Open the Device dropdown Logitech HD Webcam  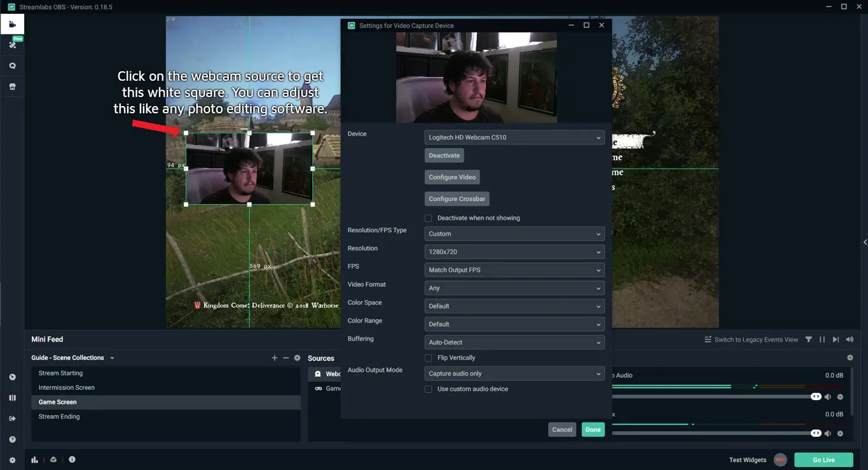(515, 137)
